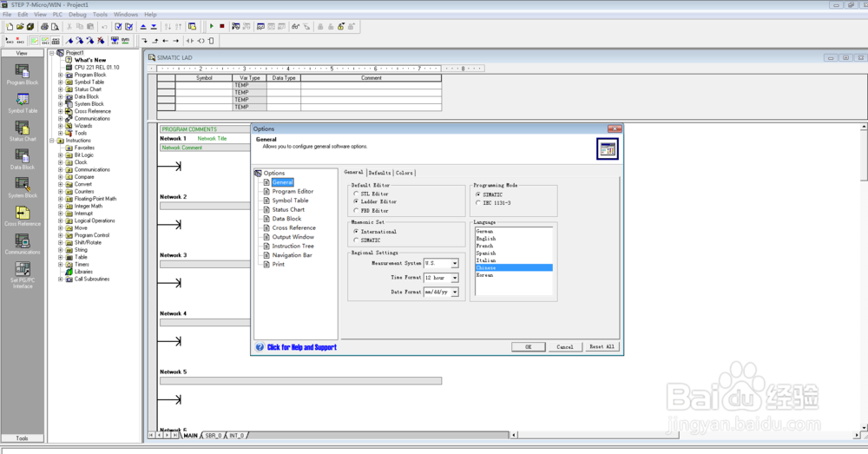Click the Reset All button

click(x=602, y=346)
